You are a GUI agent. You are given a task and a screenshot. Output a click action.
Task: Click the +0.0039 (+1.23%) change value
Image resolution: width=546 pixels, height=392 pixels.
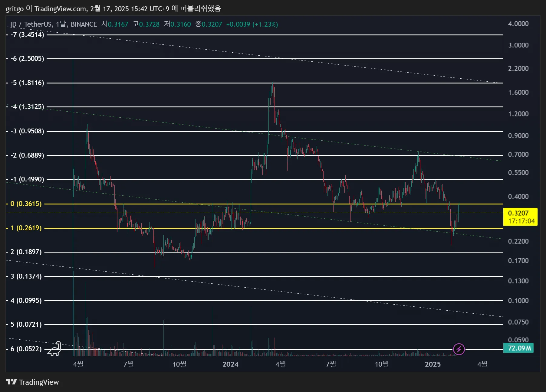(x=252, y=24)
